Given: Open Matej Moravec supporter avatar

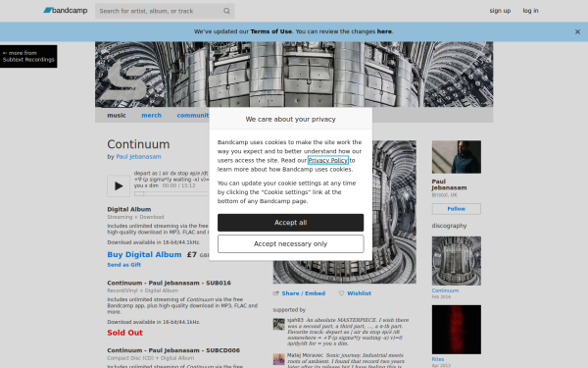Looking at the screenshot, I should click(x=278, y=359).
